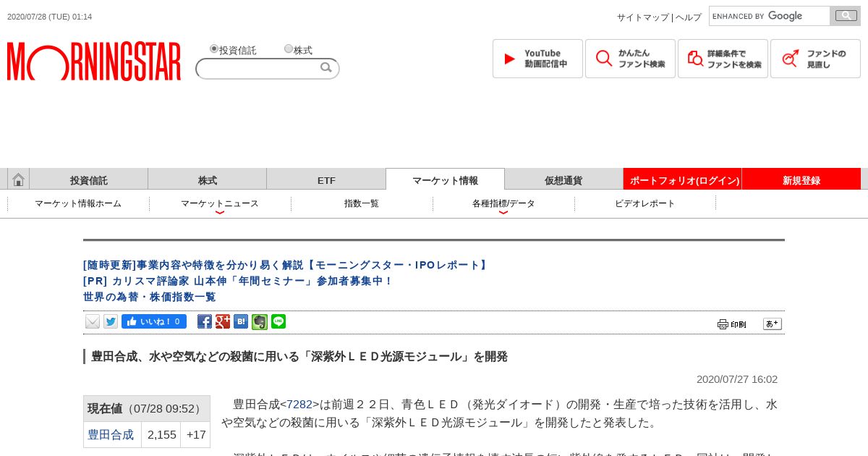
Task: Click the あ+ font size enlarge icon
Action: pos(773,324)
